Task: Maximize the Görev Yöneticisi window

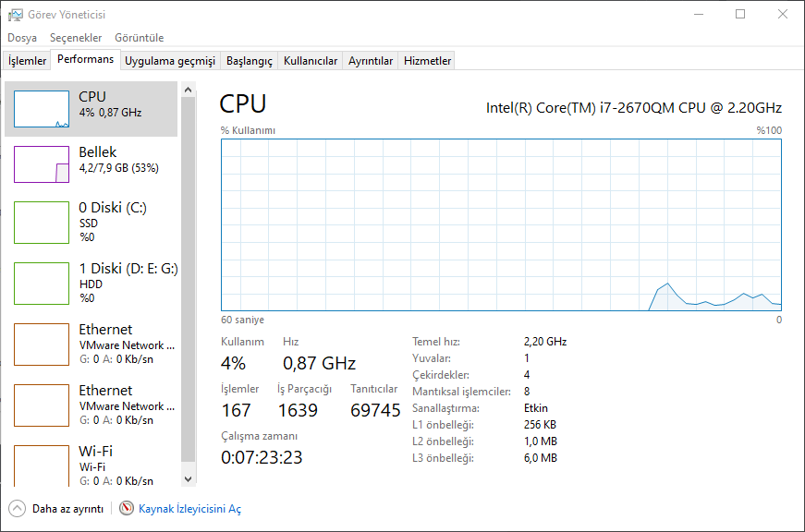Action: (x=740, y=15)
